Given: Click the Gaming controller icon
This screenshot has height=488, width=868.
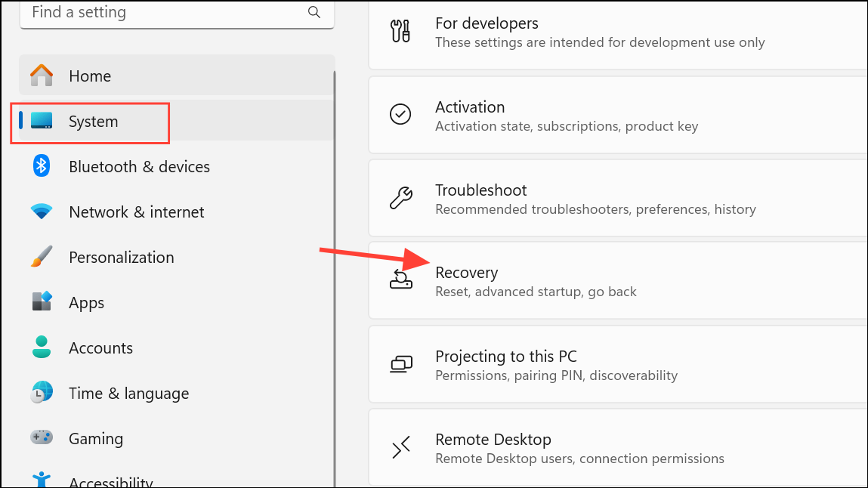Looking at the screenshot, I should point(41,438).
